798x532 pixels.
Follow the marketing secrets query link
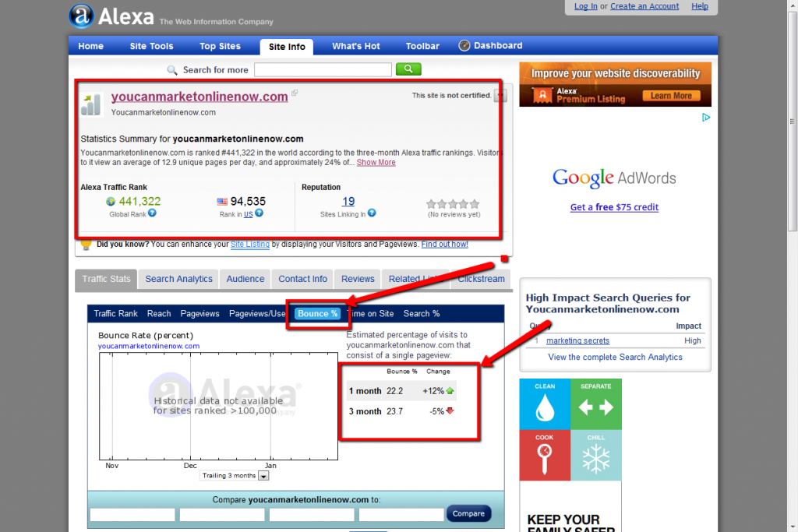click(x=577, y=340)
